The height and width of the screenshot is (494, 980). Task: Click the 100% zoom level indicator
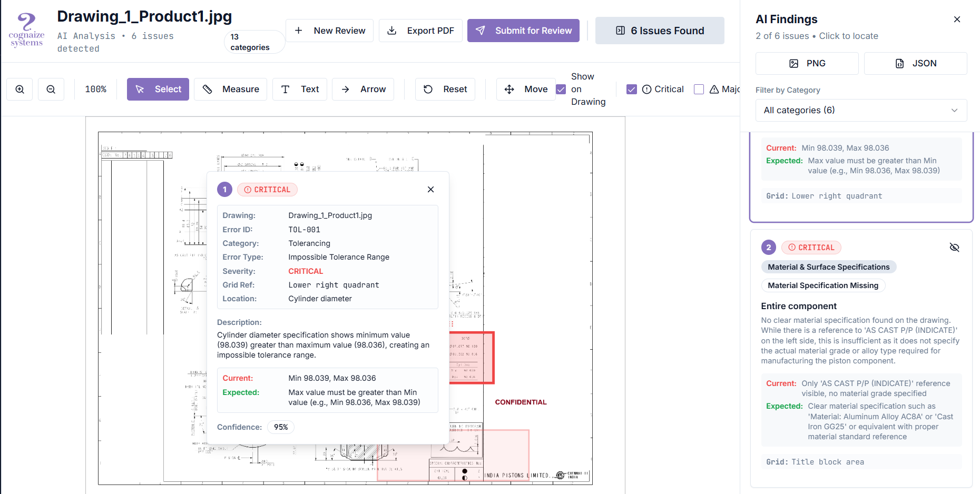click(95, 89)
